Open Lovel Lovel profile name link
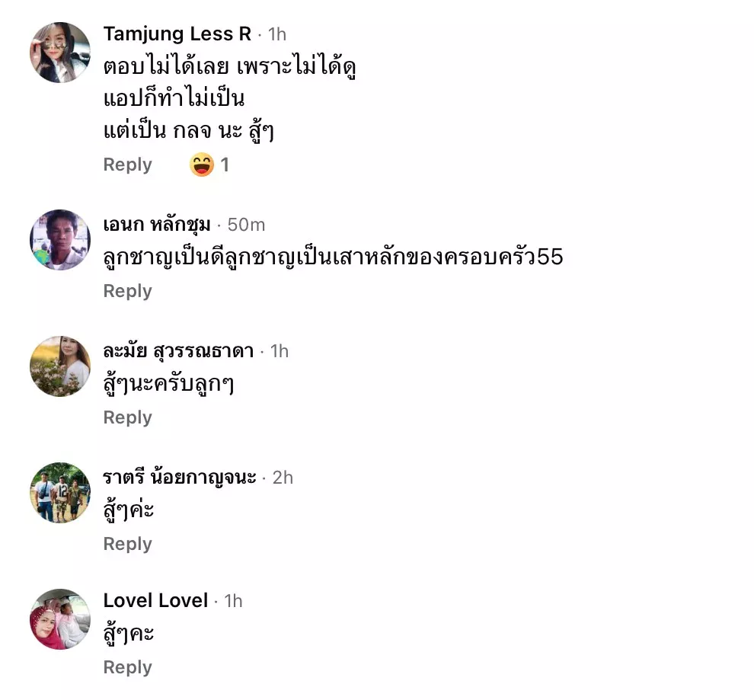 pyautogui.click(x=155, y=600)
